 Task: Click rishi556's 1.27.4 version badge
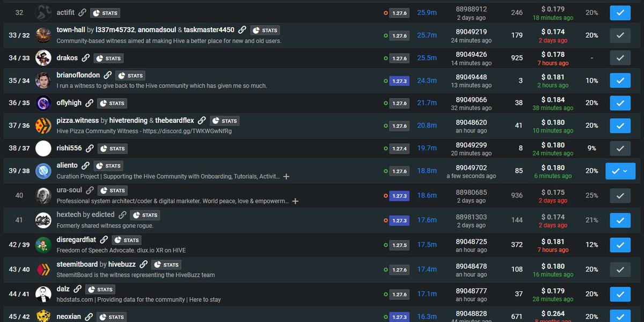point(399,149)
